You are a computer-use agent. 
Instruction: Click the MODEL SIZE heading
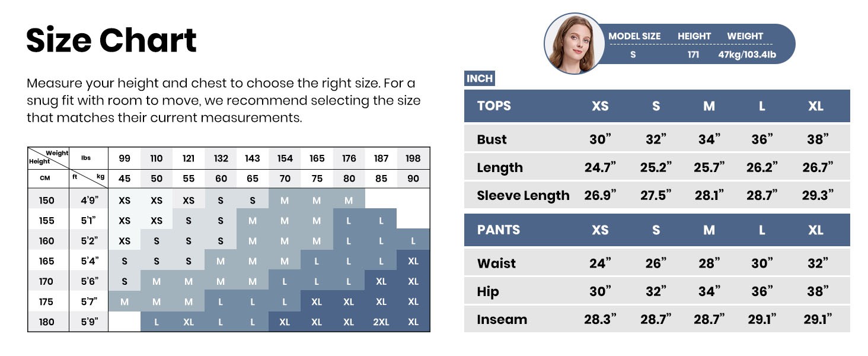[x=634, y=36]
